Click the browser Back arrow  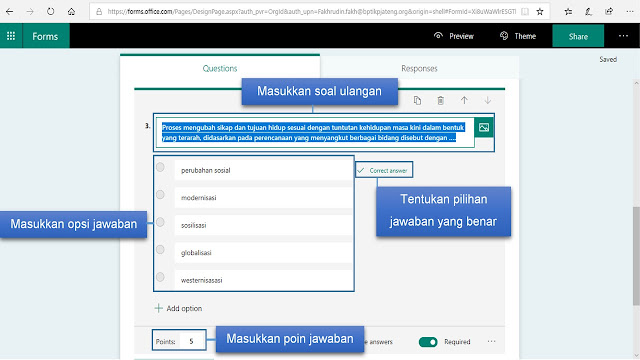pyautogui.click(x=9, y=11)
